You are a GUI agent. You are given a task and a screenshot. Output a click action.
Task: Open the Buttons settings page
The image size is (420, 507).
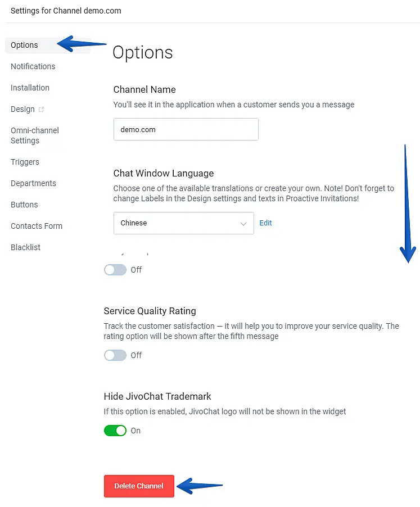pyautogui.click(x=25, y=205)
